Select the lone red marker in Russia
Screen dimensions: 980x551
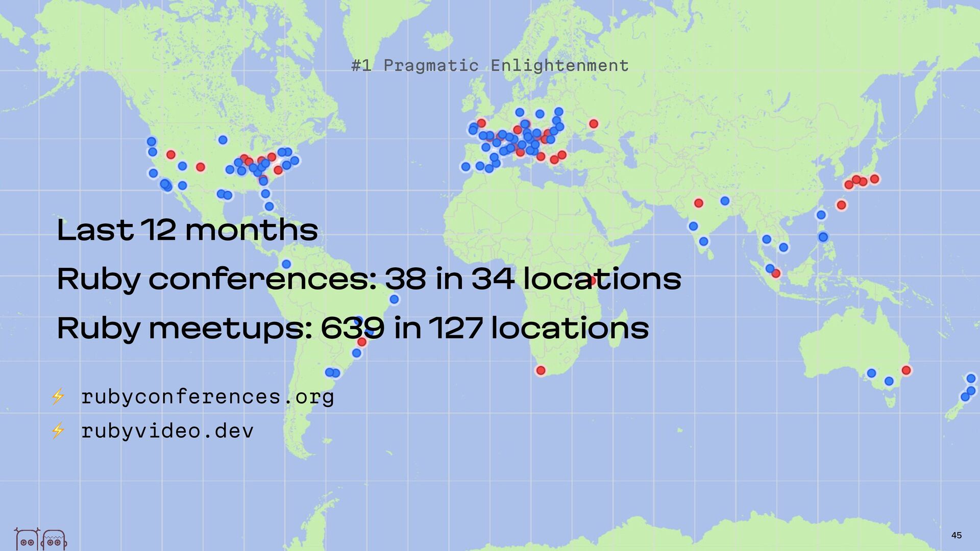pyautogui.click(x=594, y=124)
